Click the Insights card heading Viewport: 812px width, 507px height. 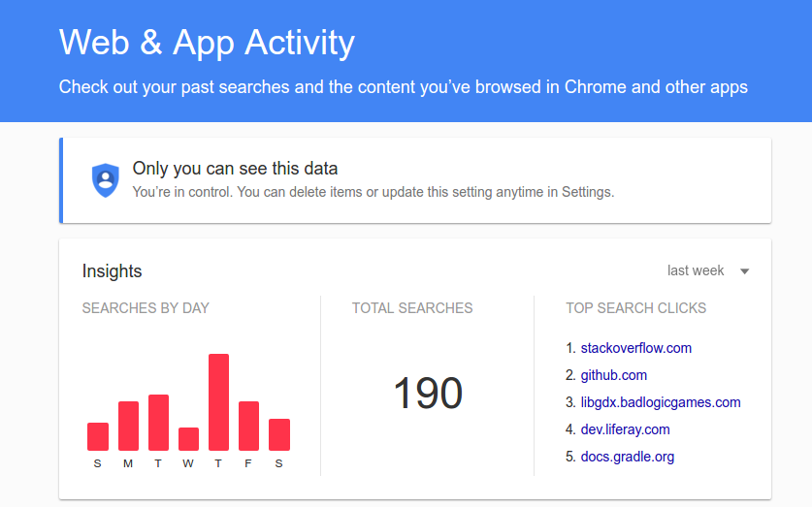pos(112,271)
